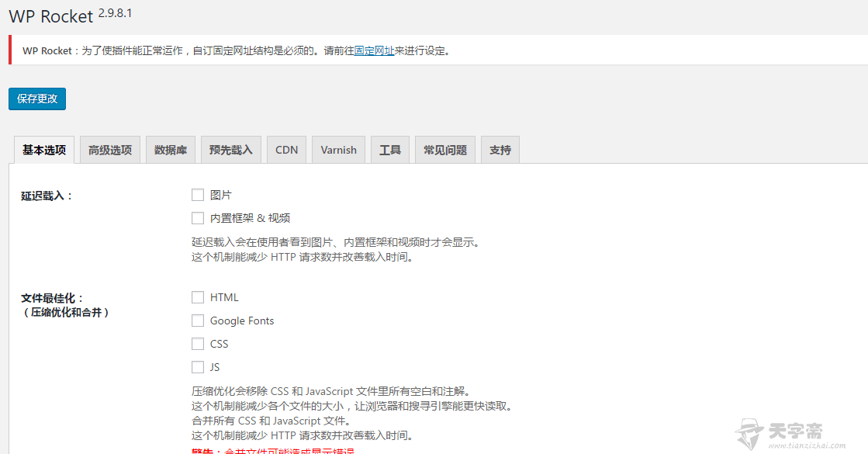868x454 pixels.
Task: Open the 高级选项 tab
Action: pos(110,150)
